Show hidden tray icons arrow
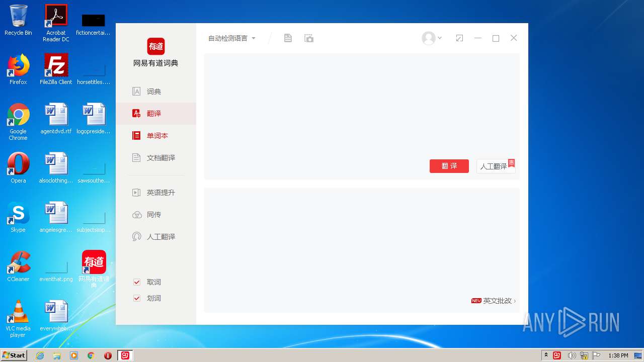Image resolution: width=644 pixels, height=362 pixels. tap(546, 355)
